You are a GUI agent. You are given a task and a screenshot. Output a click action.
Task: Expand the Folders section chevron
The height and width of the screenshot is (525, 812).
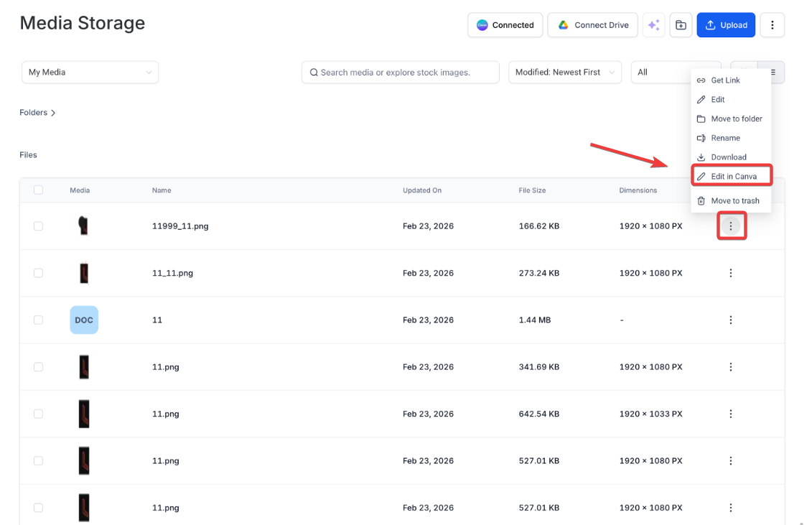tap(53, 113)
